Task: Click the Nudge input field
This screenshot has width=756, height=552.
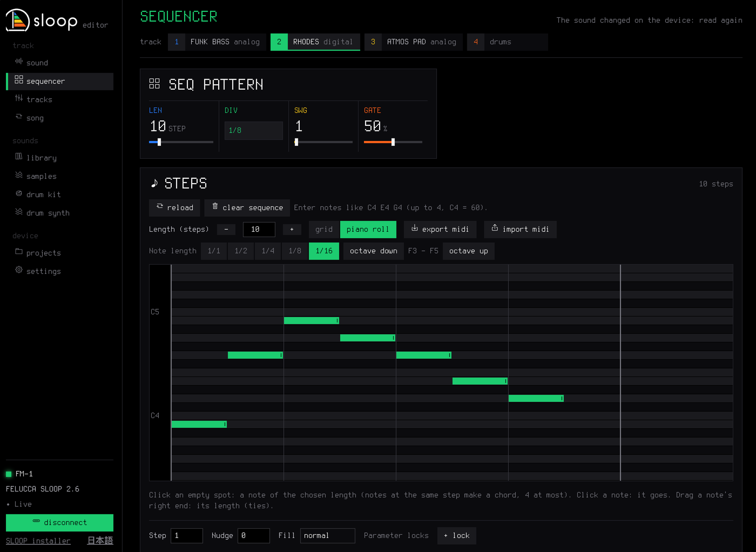Action: click(254, 536)
